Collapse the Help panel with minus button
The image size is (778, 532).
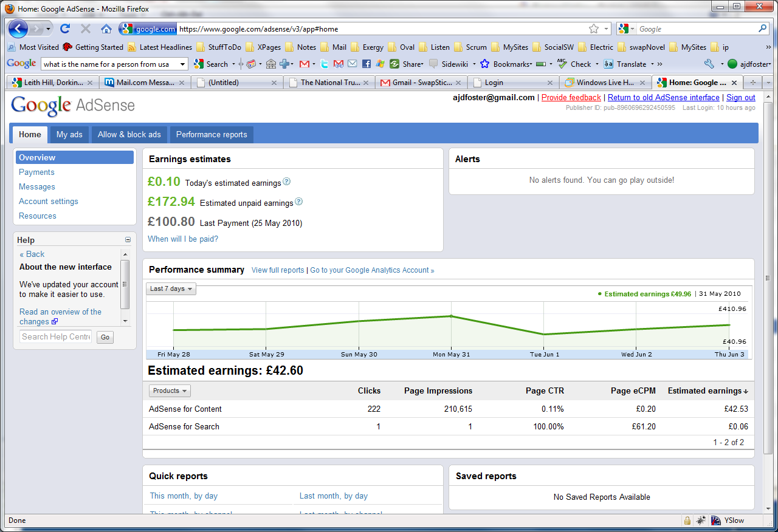pos(128,240)
